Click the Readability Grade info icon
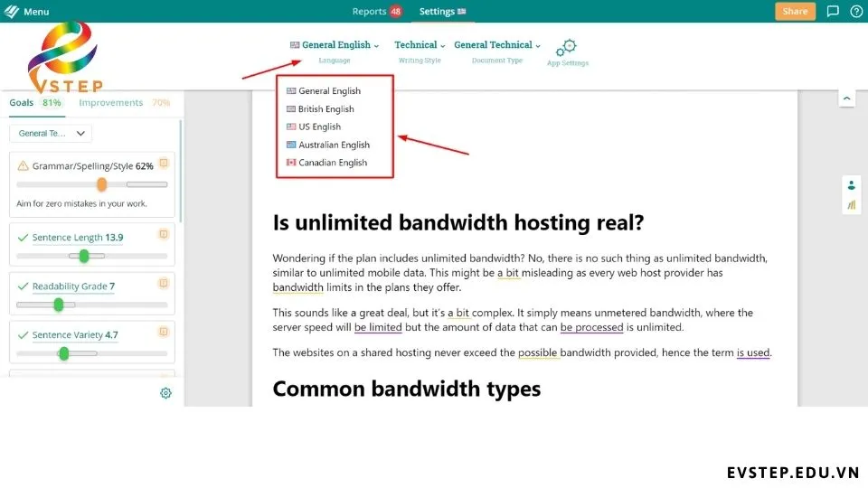The image size is (868, 488). coord(164,283)
